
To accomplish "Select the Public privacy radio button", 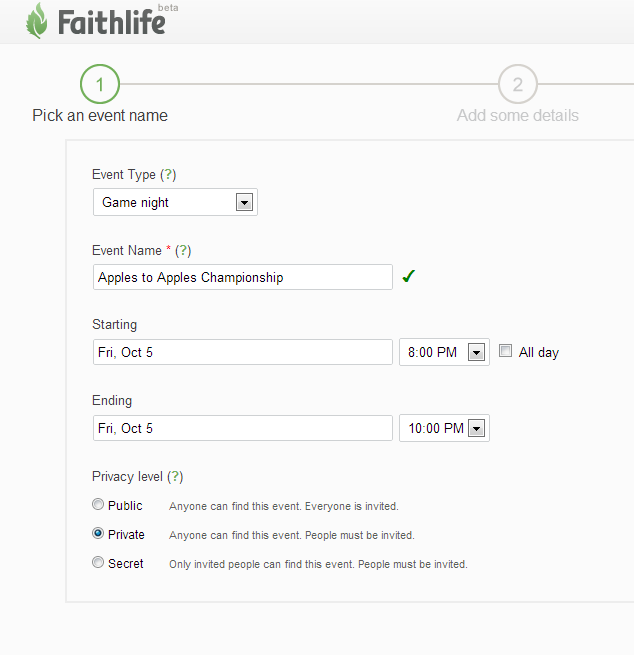I will (x=98, y=505).
